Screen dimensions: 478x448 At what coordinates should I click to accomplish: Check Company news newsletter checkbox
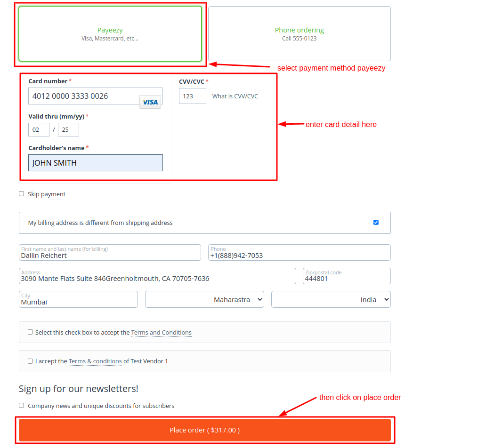pyautogui.click(x=21, y=405)
